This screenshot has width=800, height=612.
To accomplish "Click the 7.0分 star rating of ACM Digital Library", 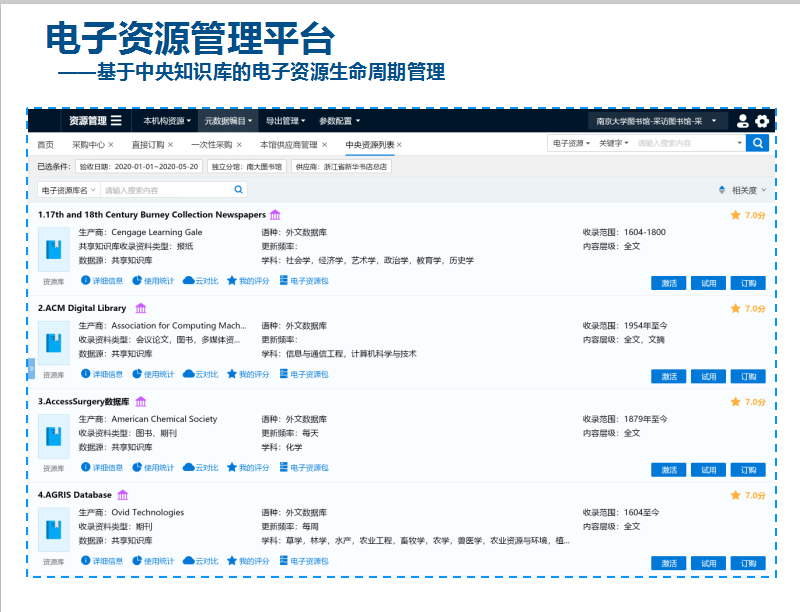I will tap(748, 309).
